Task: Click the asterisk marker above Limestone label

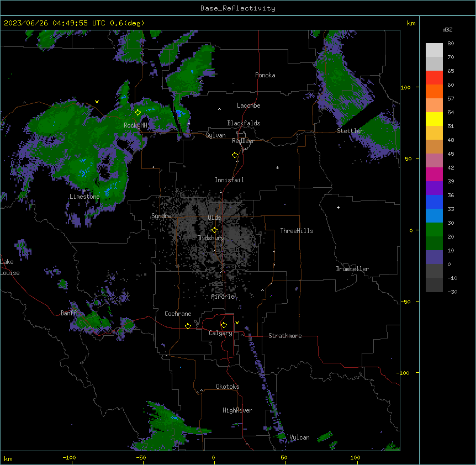Action: (85, 191)
